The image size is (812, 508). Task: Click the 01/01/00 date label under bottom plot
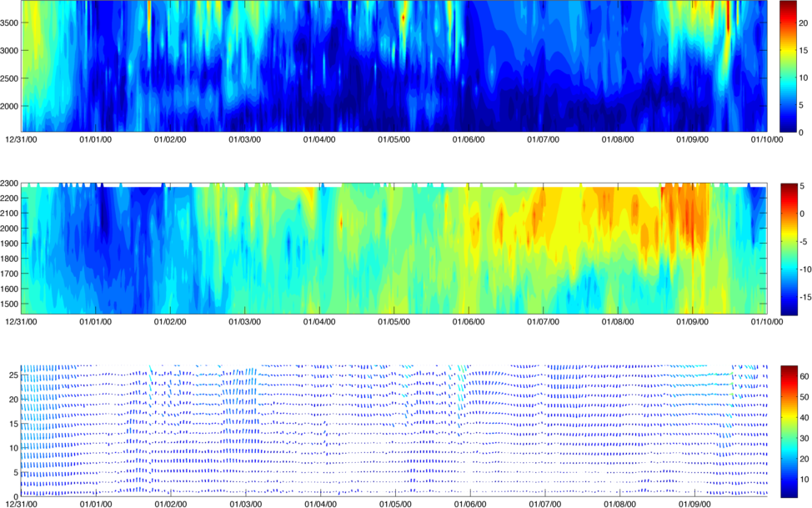pos(96,504)
